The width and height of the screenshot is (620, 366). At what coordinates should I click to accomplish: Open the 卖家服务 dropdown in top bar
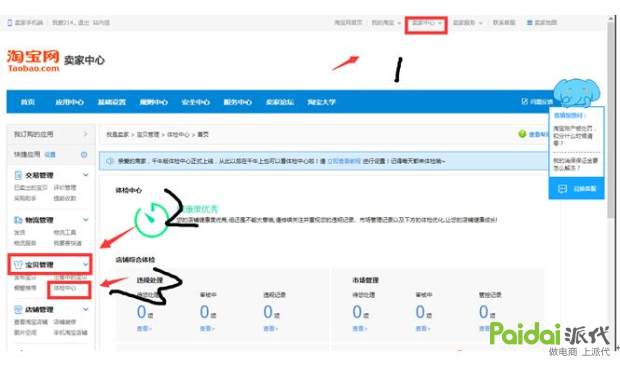(467, 23)
